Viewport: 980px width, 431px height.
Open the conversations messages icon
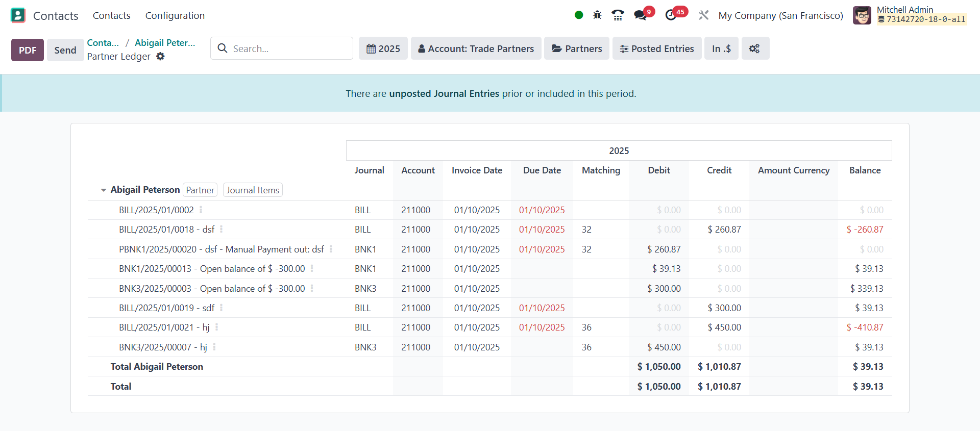point(640,15)
